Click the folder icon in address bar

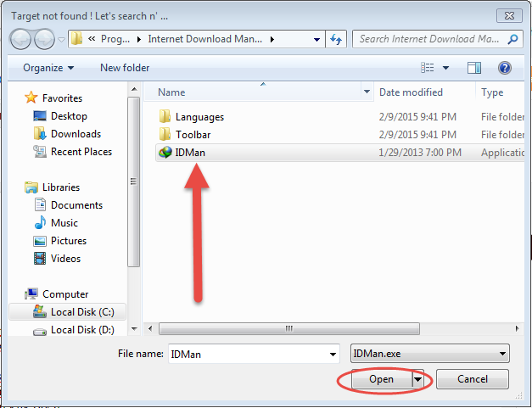[77, 39]
